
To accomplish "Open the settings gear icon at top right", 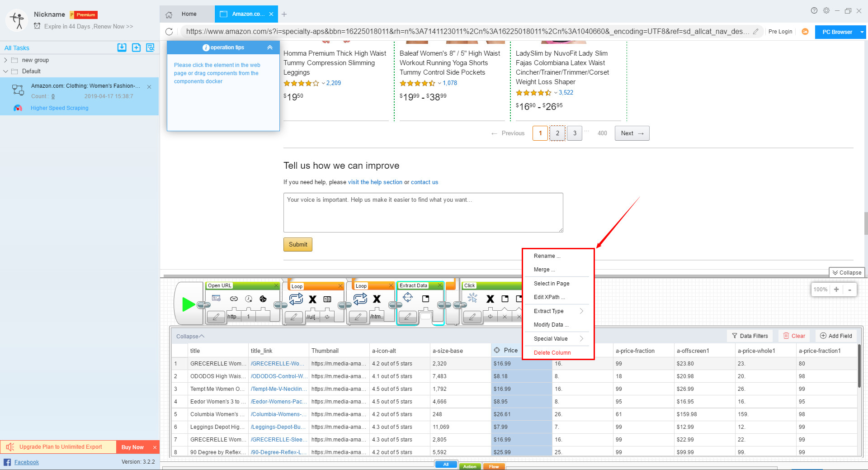I will (826, 10).
